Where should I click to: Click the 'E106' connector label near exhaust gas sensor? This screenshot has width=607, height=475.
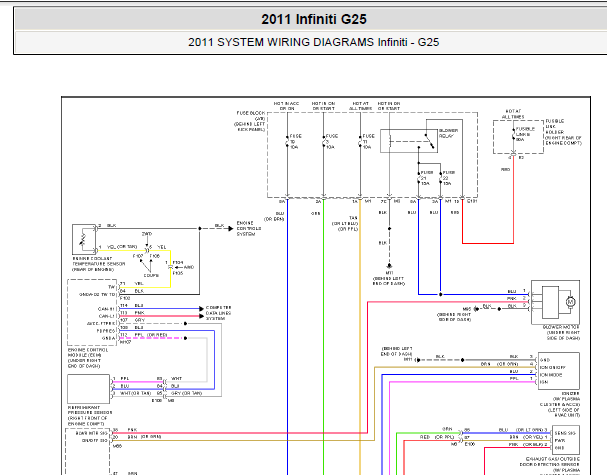(x=469, y=444)
